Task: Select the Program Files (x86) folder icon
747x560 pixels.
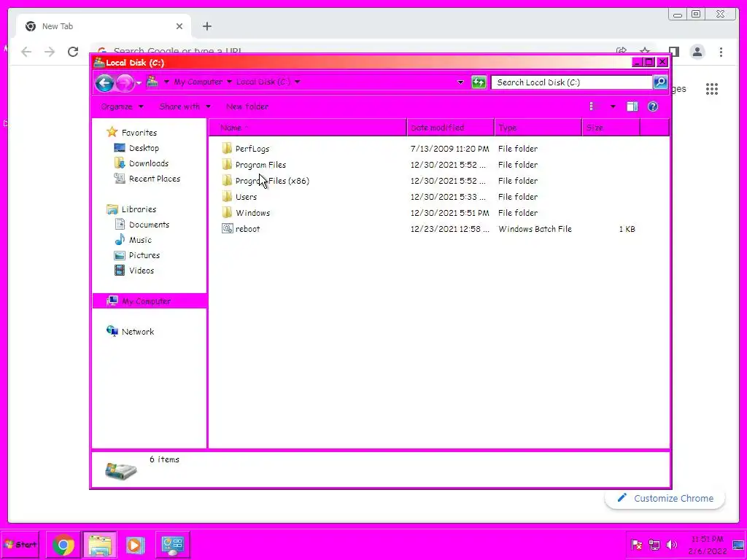Action: (228, 181)
